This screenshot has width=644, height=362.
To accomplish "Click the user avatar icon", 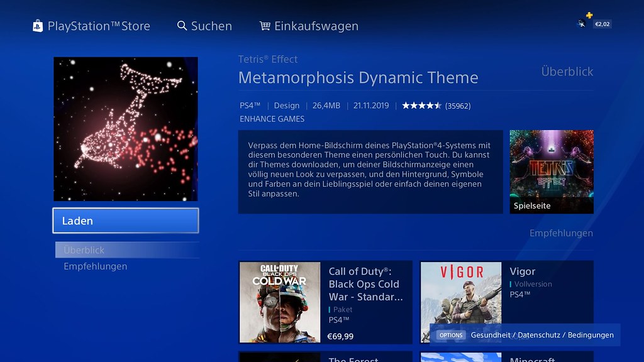I will click(x=582, y=24).
